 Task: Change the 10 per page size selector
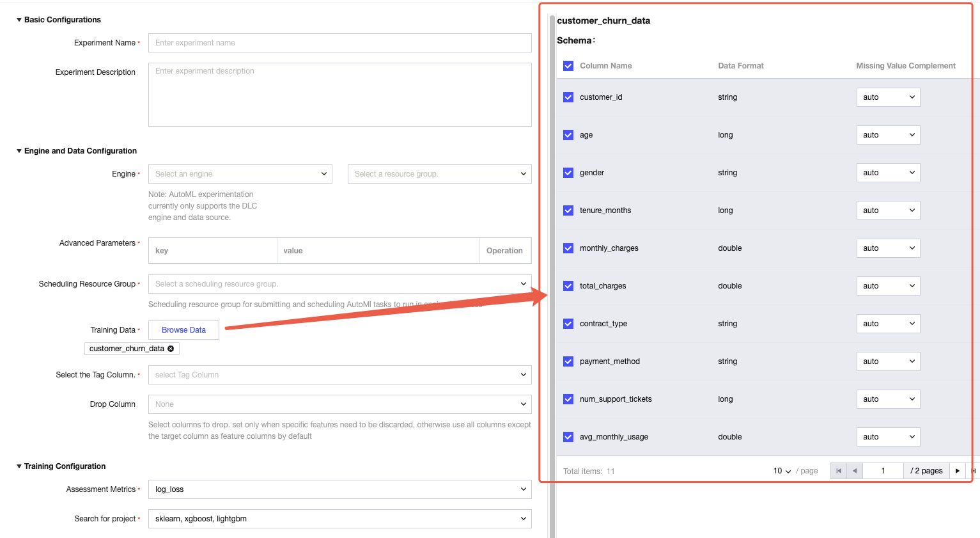pos(782,471)
